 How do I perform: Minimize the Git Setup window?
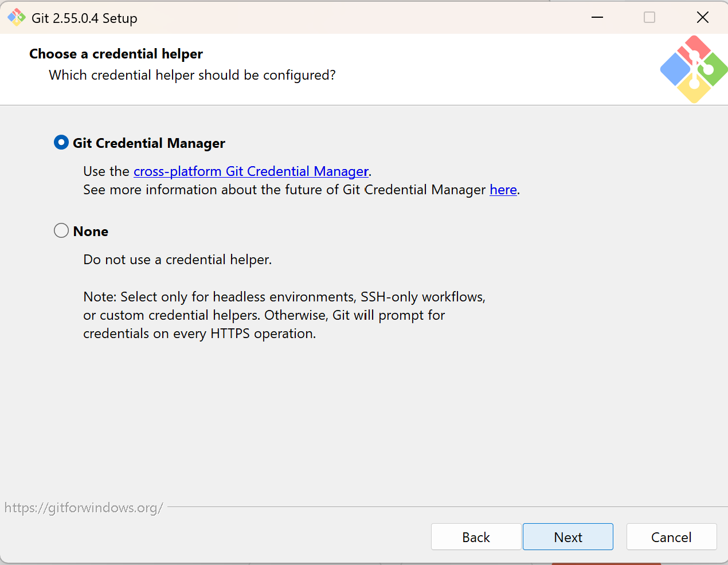[597, 17]
